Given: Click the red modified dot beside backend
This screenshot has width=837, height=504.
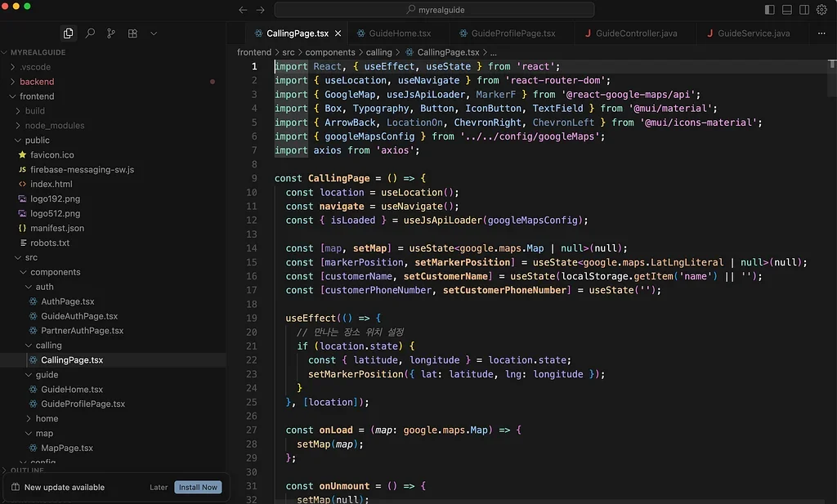Looking at the screenshot, I should click(213, 82).
